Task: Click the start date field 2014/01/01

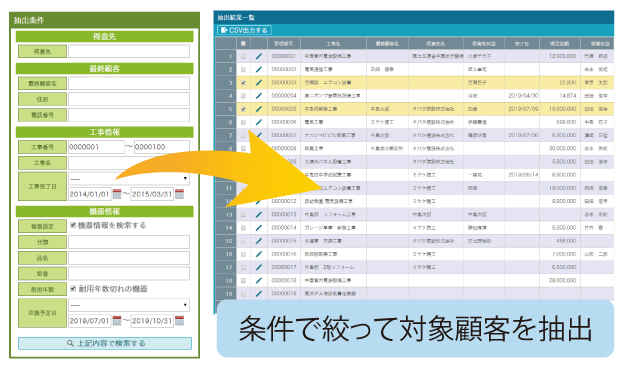Action: pyautogui.click(x=89, y=194)
